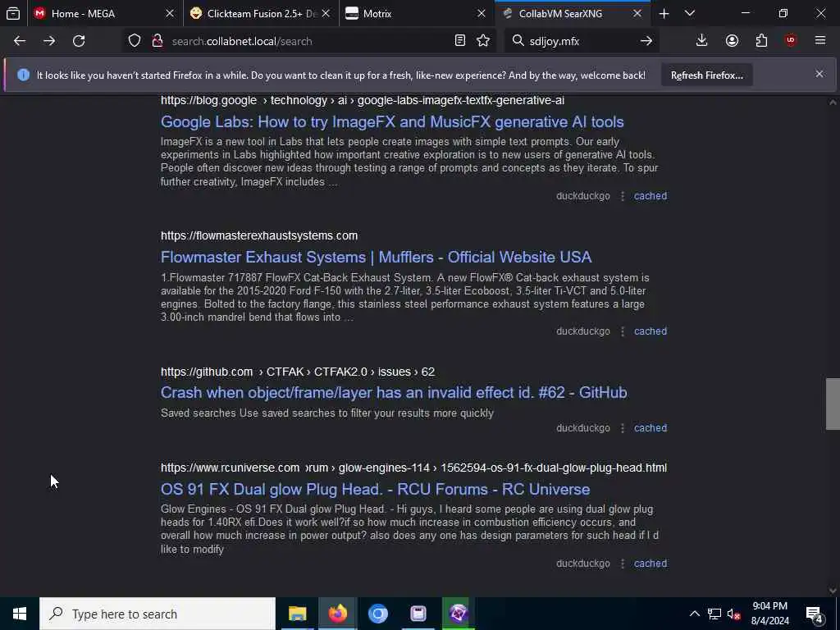Open the uBlock Origin extension icon

click(x=791, y=41)
